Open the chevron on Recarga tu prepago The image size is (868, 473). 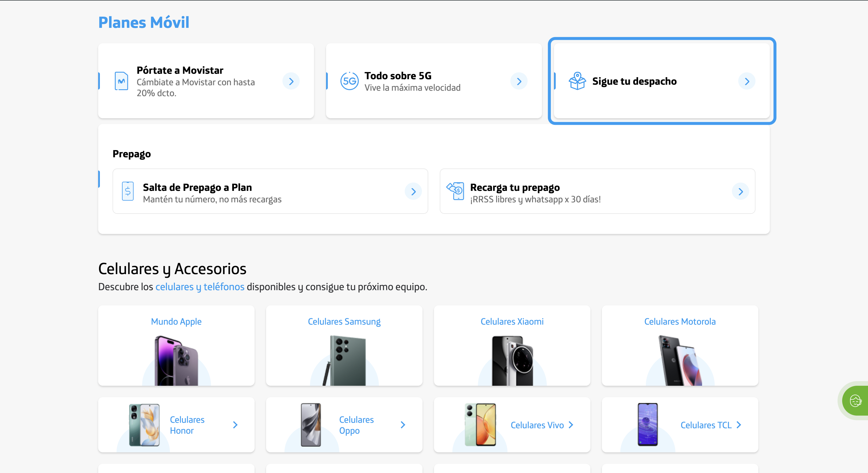(x=741, y=191)
